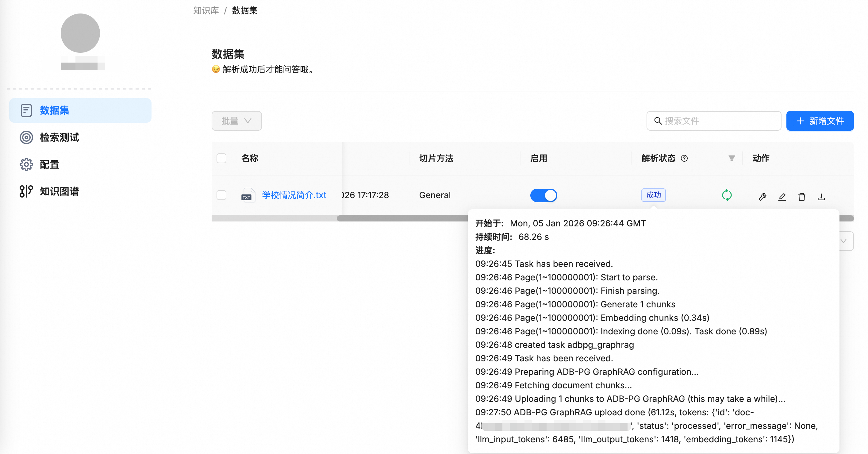Open the 学校情况简介.txt file link
The height and width of the screenshot is (454, 868).
[294, 195]
